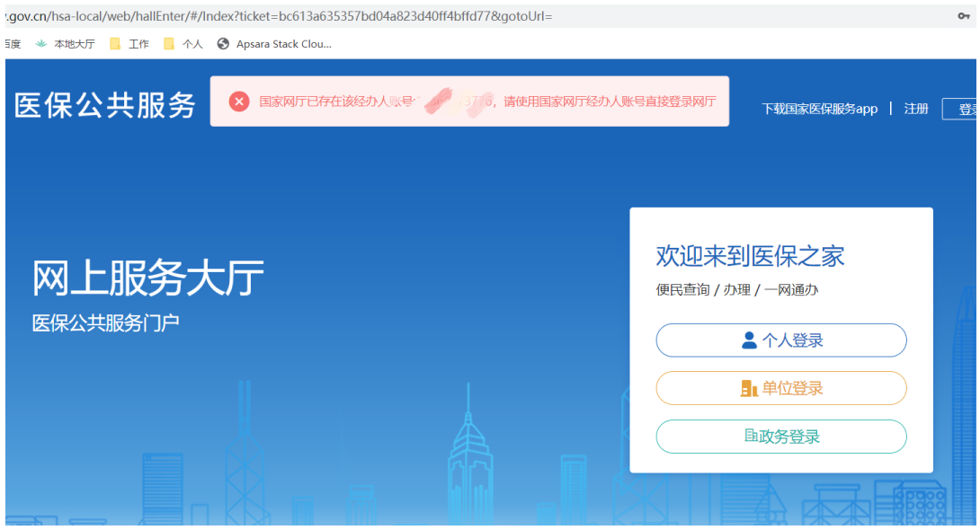Click the key icon in address bar

click(x=963, y=17)
